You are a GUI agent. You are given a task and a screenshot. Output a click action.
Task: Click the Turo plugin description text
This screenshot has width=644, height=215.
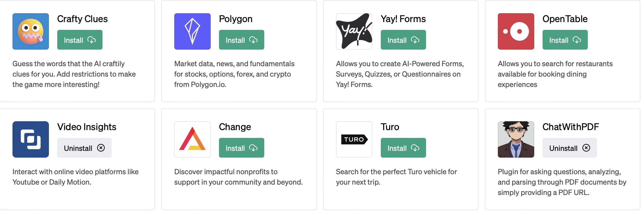pos(396,177)
